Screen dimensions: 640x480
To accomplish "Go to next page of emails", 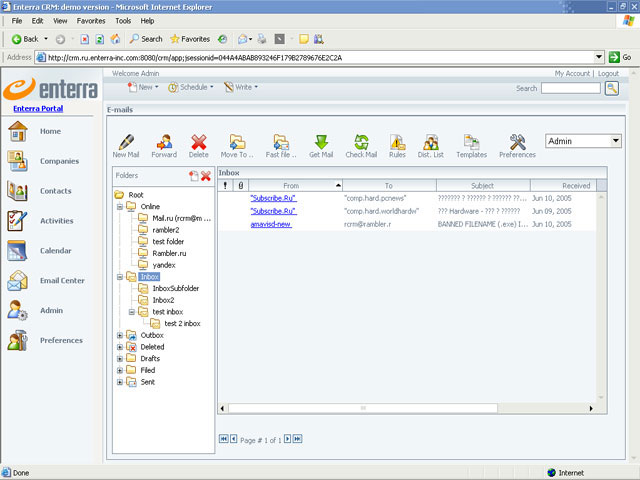I will pyautogui.click(x=287, y=439).
